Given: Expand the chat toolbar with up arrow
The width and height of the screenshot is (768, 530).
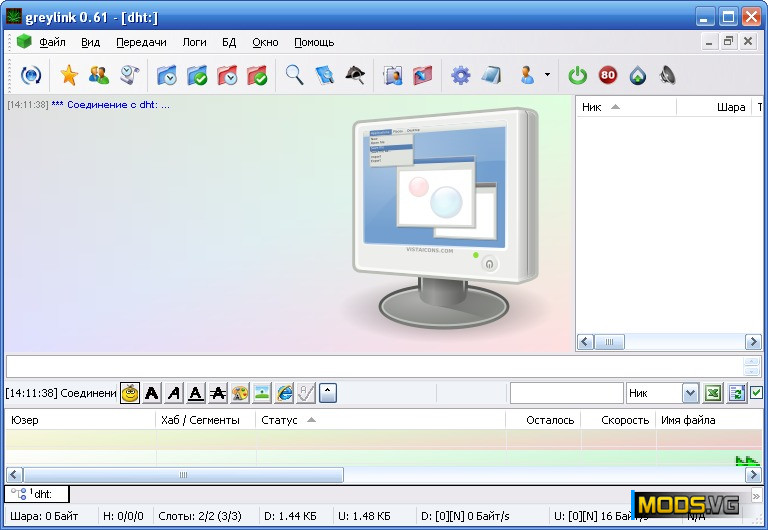Looking at the screenshot, I should 328,393.
